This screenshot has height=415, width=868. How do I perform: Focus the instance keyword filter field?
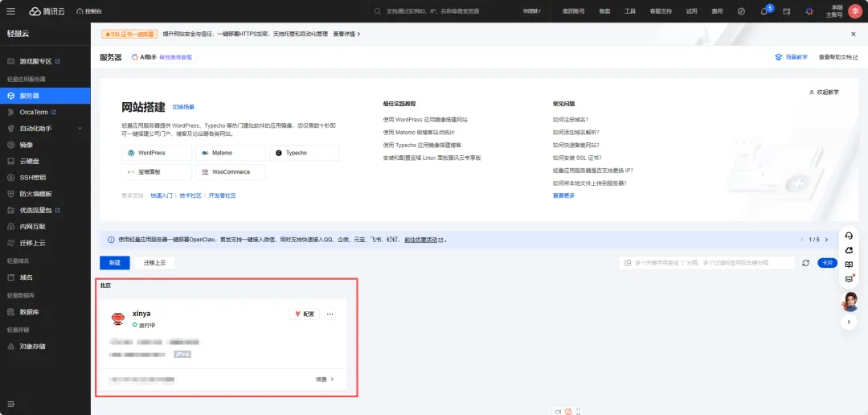706,263
